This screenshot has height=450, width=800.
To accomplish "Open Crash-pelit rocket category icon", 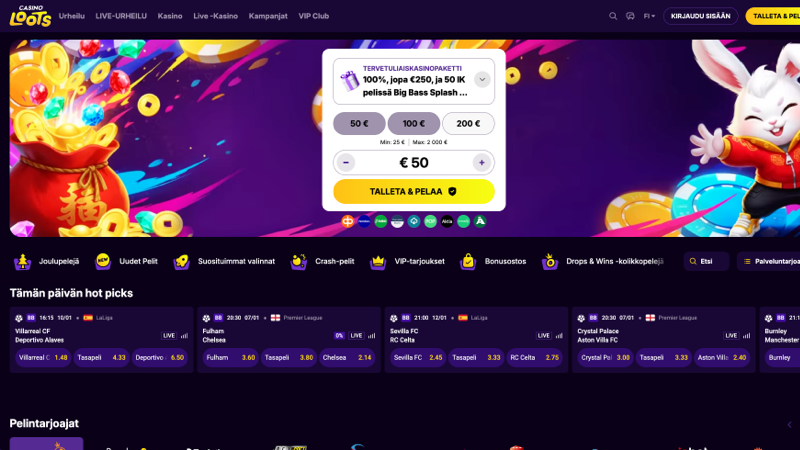I will tap(298, 261).
